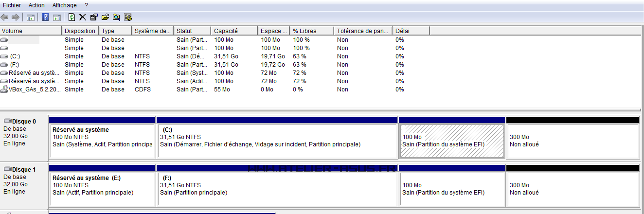This screenshot has width=644, height=214.
Task: Open Help via the blue question mark icon
Action: pyautogui.click(x=46, y=17)
